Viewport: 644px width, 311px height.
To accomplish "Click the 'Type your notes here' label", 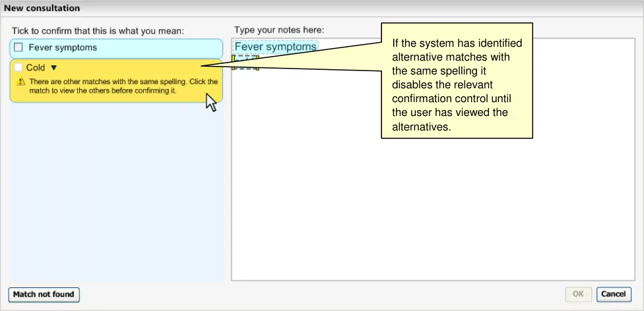I will pos(279,30).
